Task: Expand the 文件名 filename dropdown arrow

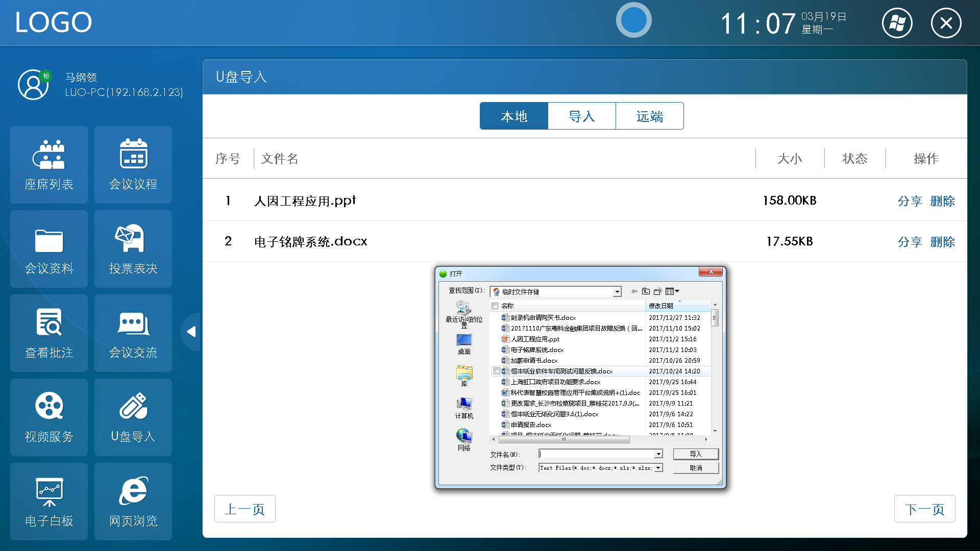Action: (658, 454)
